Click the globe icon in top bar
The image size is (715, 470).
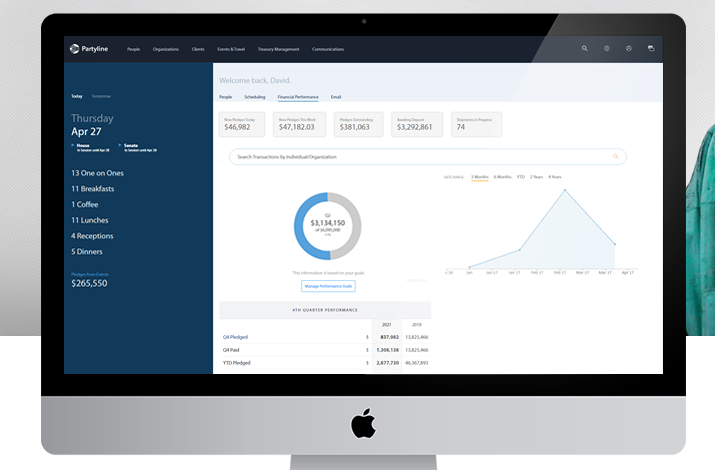[606, 48]
